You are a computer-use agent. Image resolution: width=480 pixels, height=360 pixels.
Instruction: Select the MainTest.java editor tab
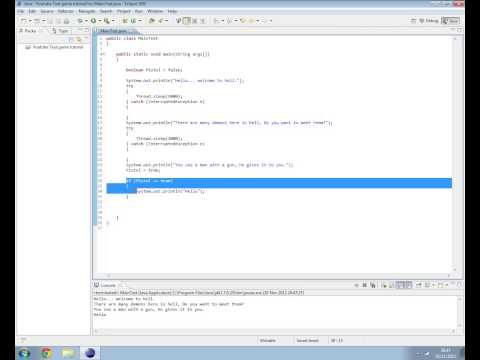pos(114,31)
